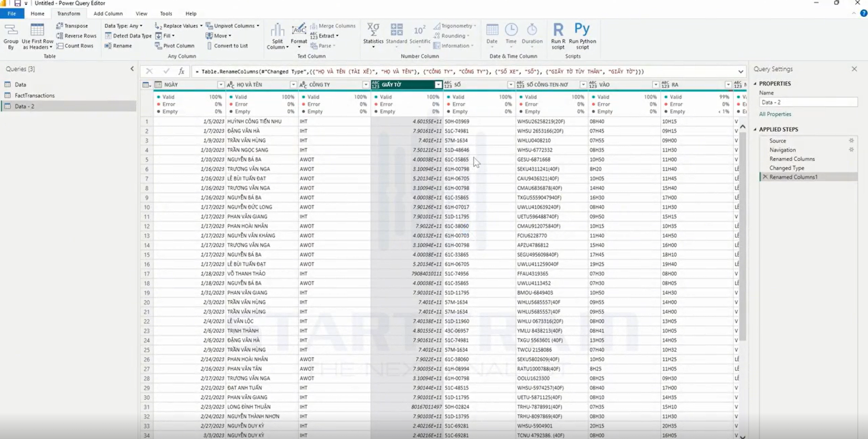868x439 pixels.
Task: Delete the Renamed Columns1 step with X
Action: pos(765,177)
